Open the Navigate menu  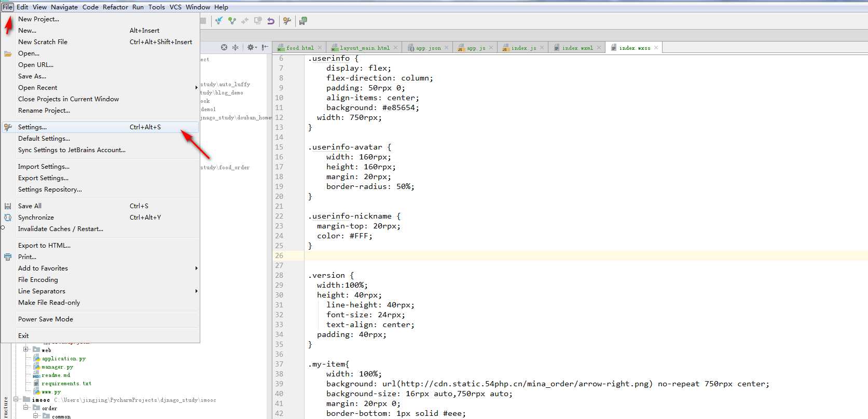[x=64, y=7]
